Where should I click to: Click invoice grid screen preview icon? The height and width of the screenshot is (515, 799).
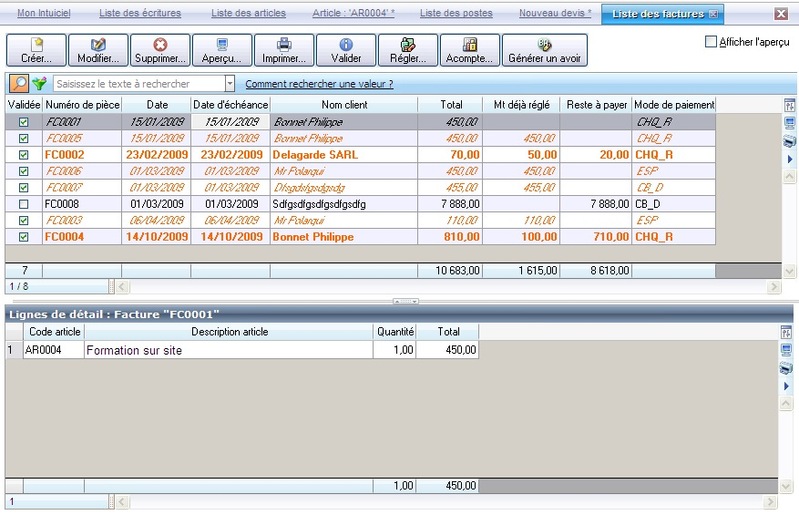(789, 123)
